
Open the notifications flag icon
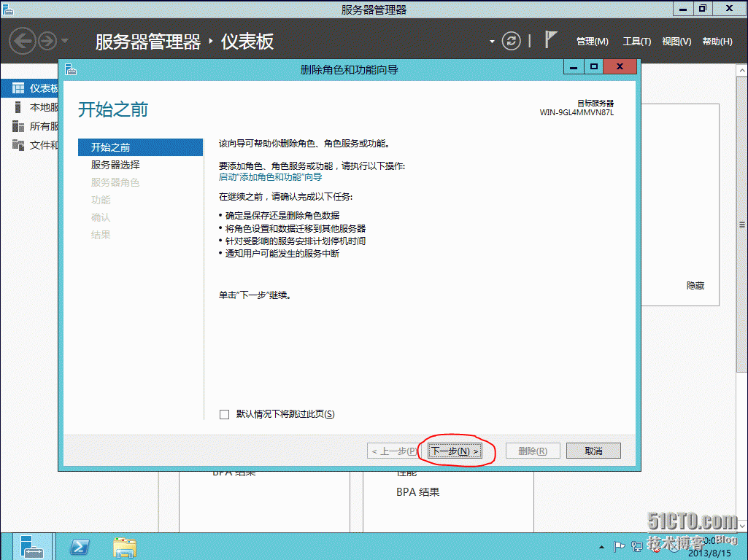(x=550, y=40)
